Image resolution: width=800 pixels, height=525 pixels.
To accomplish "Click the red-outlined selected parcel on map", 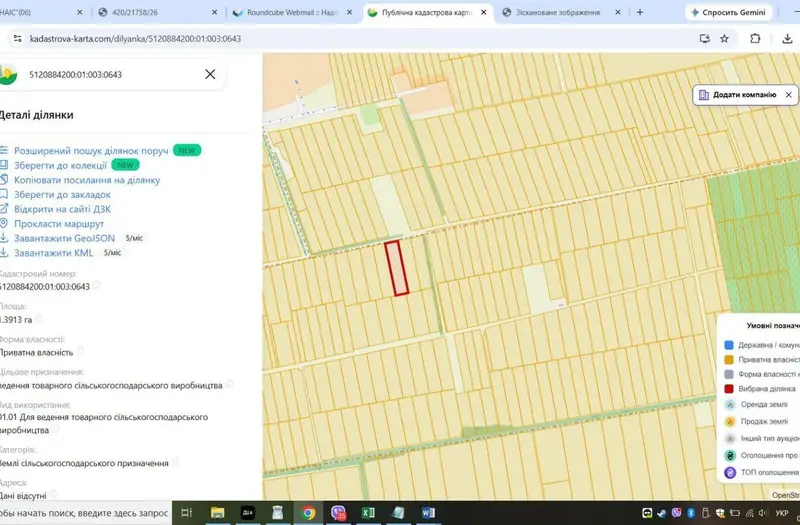I will point(397,268).
